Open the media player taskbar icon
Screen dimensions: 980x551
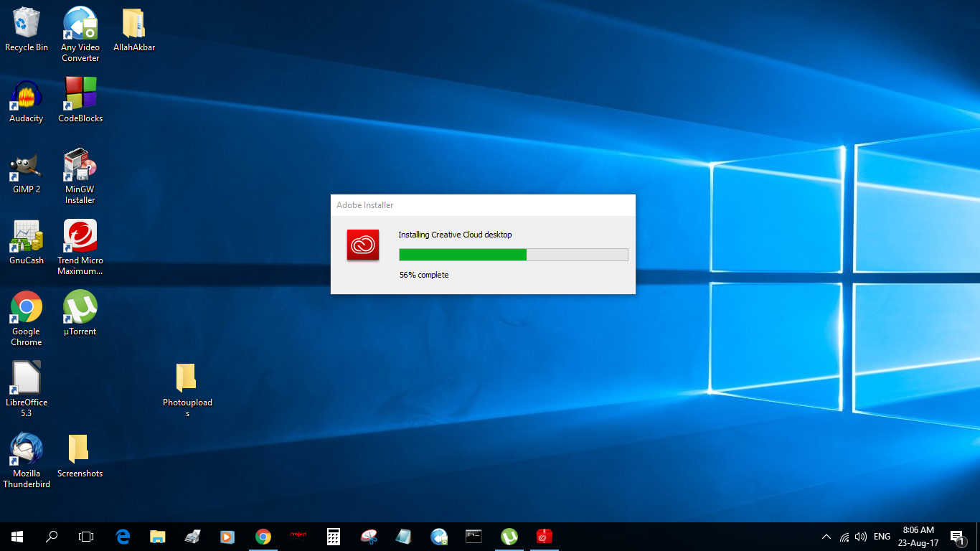[228, 537]
